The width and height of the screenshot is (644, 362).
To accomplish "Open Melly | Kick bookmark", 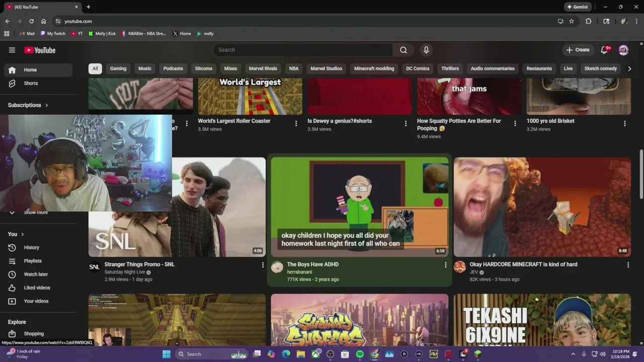I will pos(102,34).
